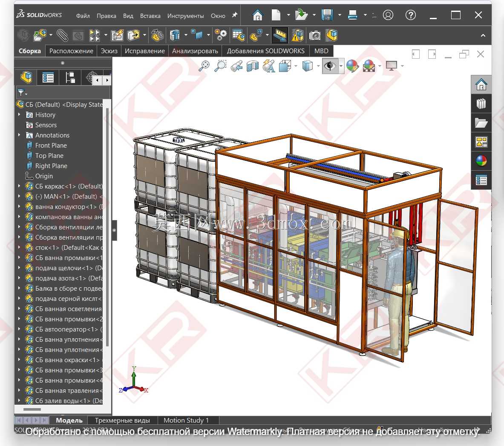
Task: Open the Вставка menu
Action: pos(150,16)
